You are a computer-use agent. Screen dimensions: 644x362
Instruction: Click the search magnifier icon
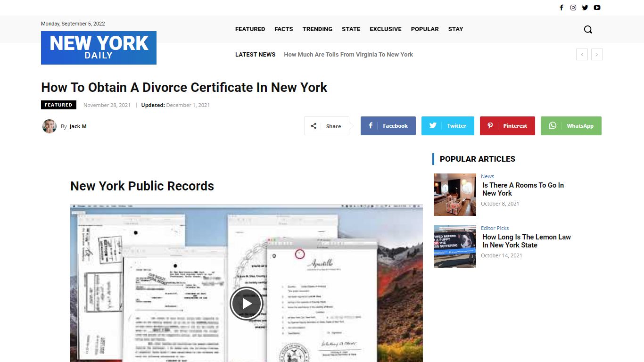[588, 29]
